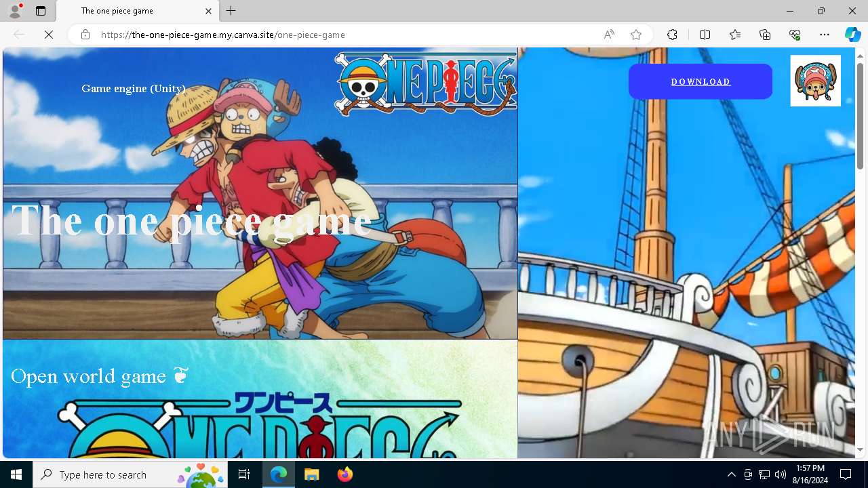Click the DOWNLOAD button

pyautogui.click(x=701, y=81)
